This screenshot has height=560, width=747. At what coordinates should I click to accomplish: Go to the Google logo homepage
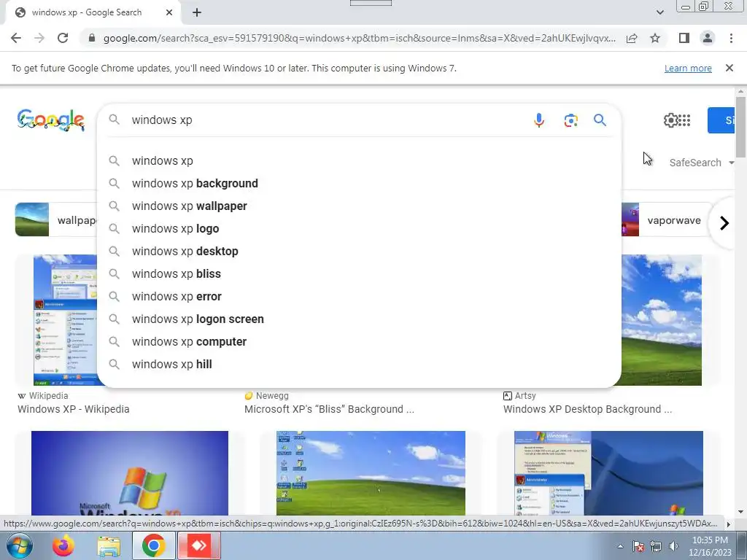pyautogui.click(x=51, y=120)
